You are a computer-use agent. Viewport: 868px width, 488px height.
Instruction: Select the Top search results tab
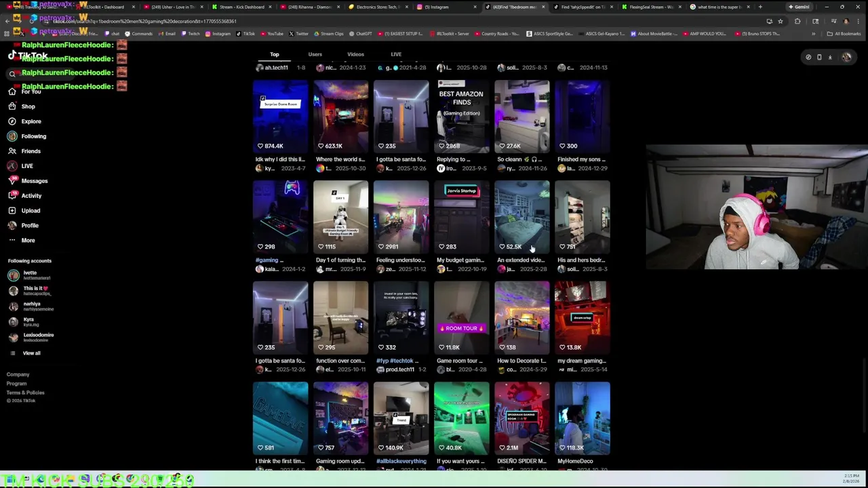tap(275, 54)
